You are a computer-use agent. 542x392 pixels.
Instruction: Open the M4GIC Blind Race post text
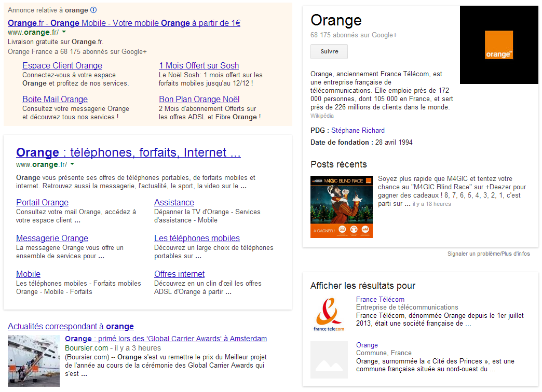(x=452, y=191)
